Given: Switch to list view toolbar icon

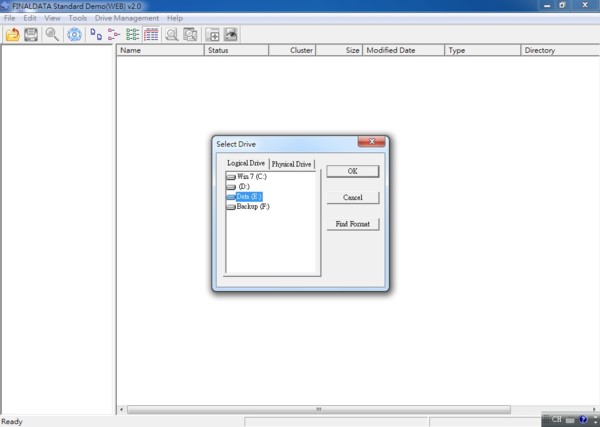Looking at the screenshot, I should pyautogui.click(x=133, y=35).
